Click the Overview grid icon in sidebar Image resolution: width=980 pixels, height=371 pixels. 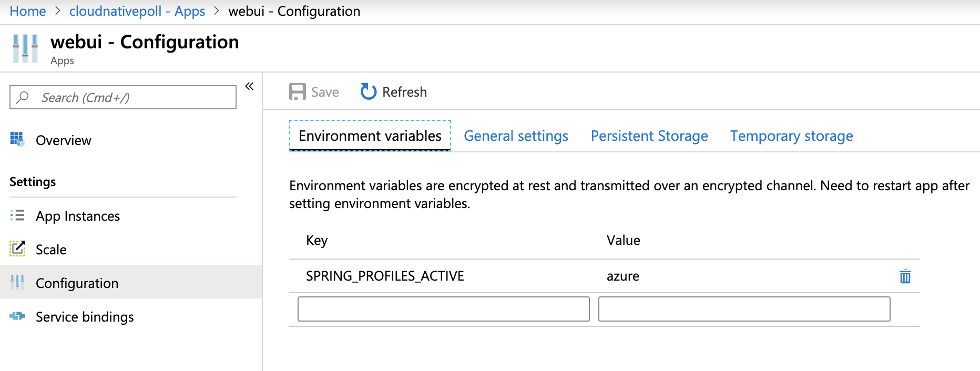[x=17, y=140]
